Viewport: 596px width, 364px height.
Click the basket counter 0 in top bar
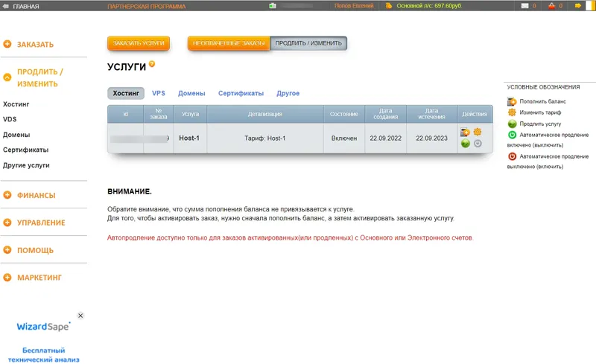pos(560,6)
